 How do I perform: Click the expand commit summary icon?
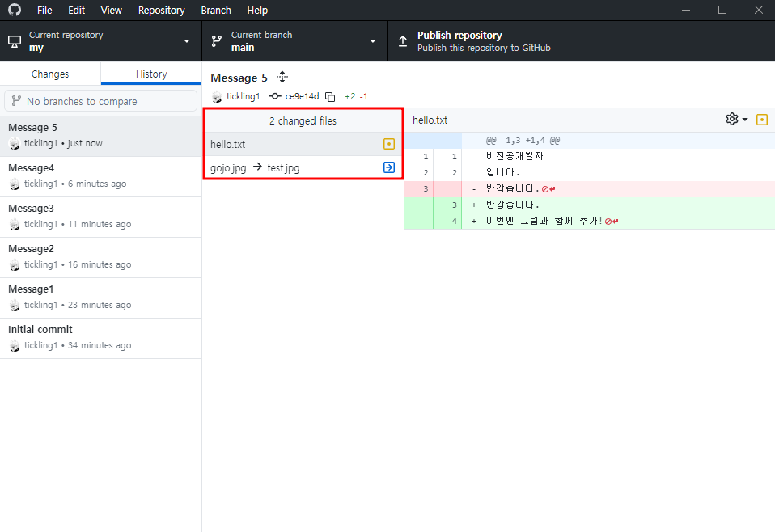pos(282,77)
